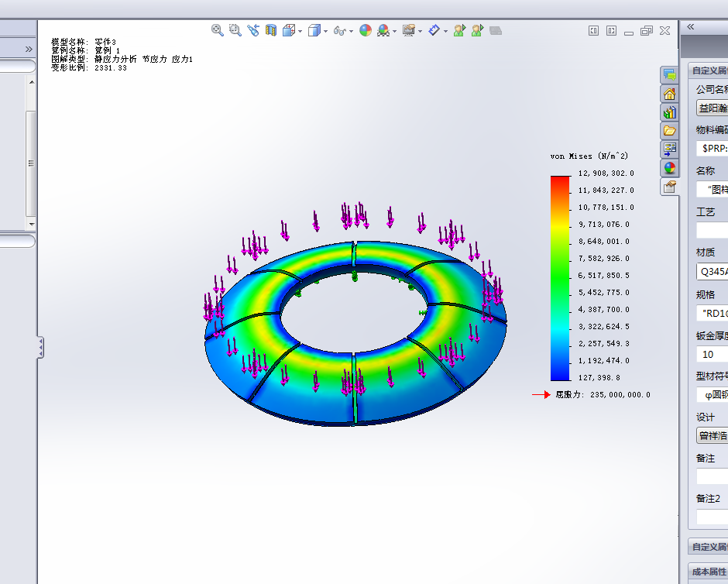This screenshot has width=728, height=584.
Task: Choose the Display Style box icon
Action: (x=314, y=30)
